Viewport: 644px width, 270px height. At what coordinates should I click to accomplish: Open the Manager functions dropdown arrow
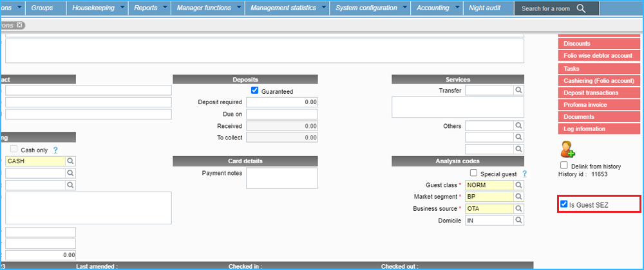tap(239, 8)
